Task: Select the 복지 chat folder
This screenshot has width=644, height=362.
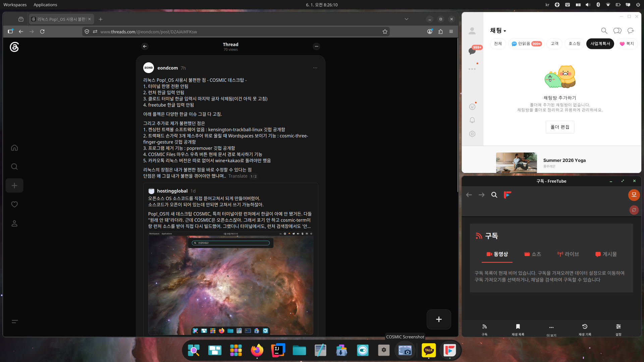Action: pos(627,44)
